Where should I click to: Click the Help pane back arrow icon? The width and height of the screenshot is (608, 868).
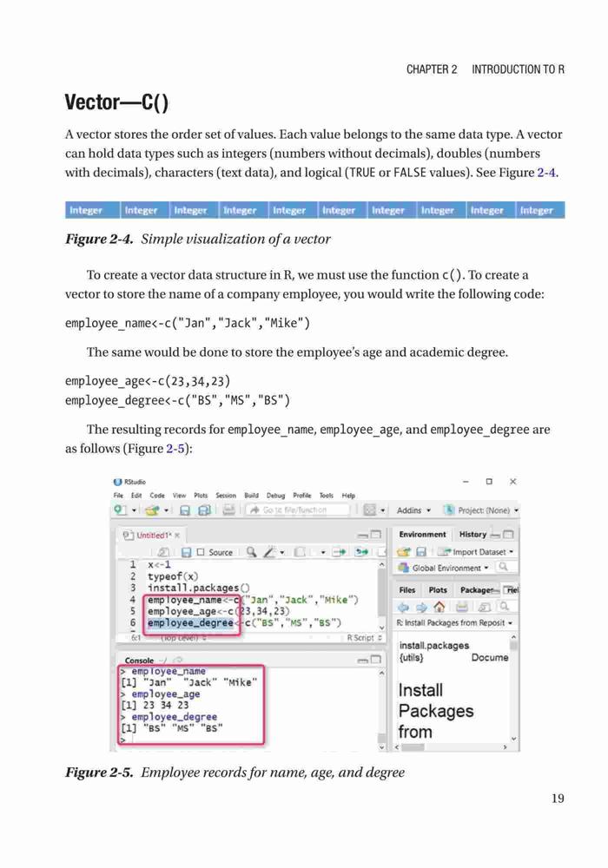click(x=403, y=608)
